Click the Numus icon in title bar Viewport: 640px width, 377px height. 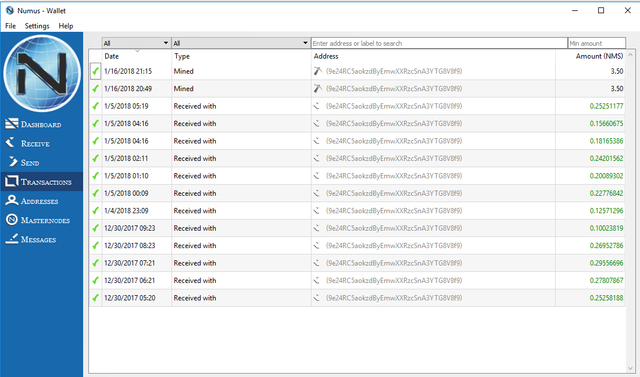tap(10, 11)
